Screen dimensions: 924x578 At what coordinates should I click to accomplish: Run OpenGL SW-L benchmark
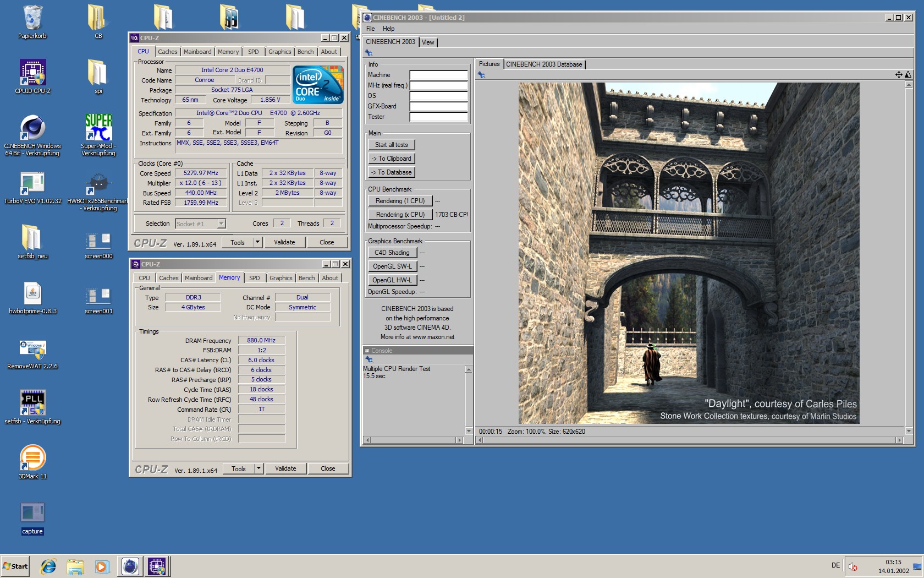pyautogui.click(x=392, y=266)
